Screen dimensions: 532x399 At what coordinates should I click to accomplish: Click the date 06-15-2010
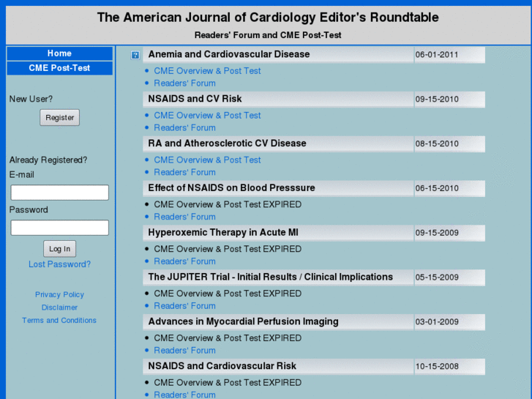[x=437, y=188]
